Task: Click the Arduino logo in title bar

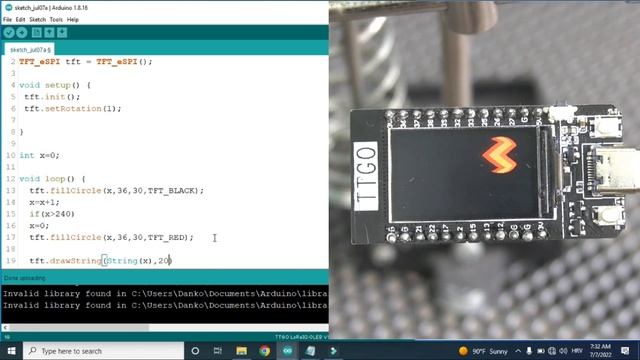Action: [x=8, y=7]
